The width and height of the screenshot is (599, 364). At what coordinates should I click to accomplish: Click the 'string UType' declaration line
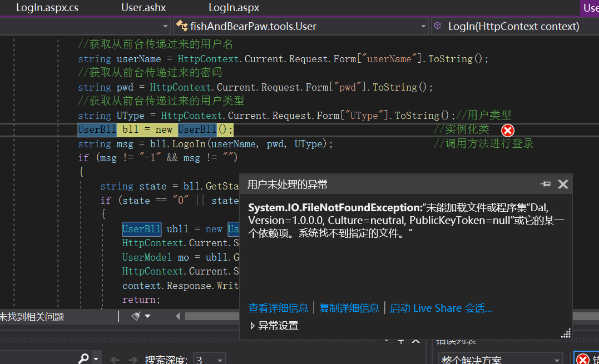pos(266,116)
